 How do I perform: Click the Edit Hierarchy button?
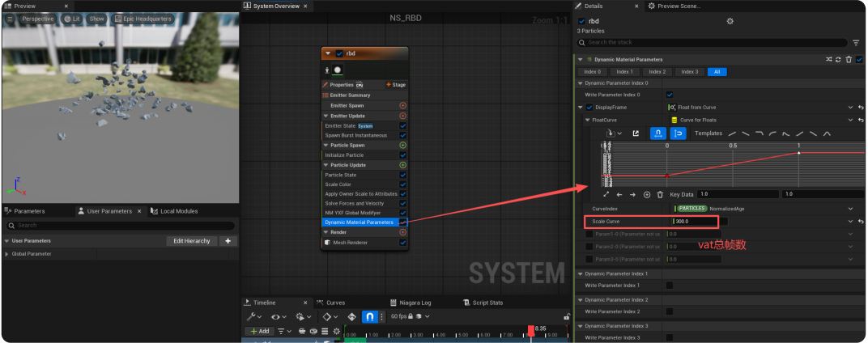(191, 241)
